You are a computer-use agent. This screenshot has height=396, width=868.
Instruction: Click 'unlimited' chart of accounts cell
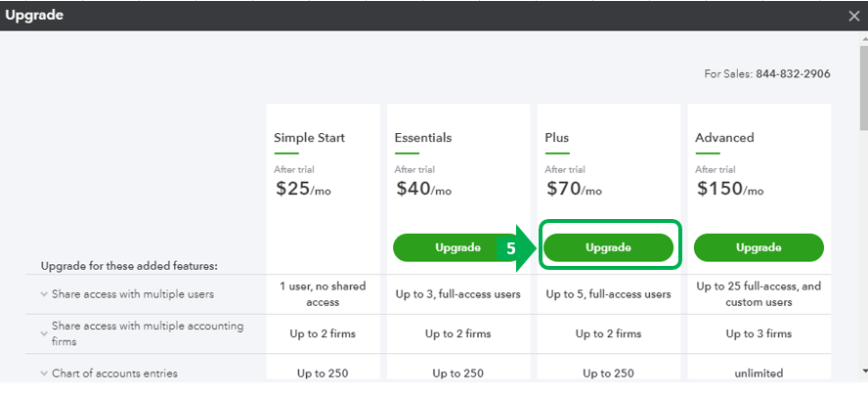(759, 374)
